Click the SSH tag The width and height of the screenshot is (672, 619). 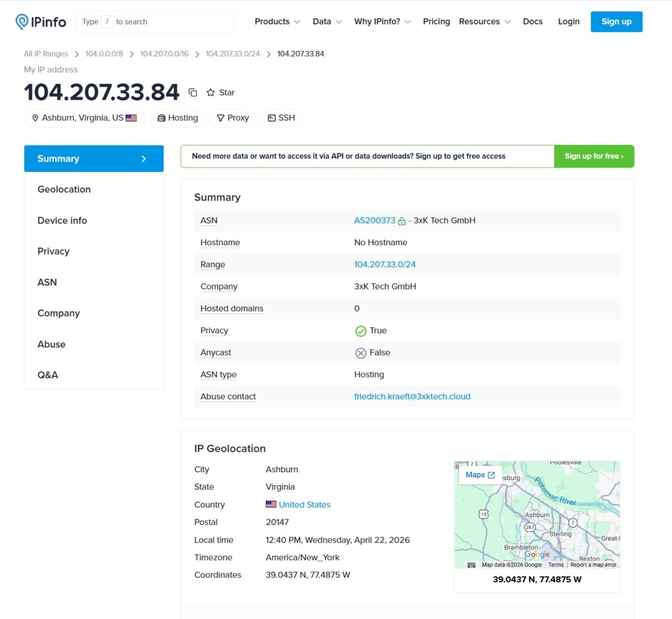point(281,118)
